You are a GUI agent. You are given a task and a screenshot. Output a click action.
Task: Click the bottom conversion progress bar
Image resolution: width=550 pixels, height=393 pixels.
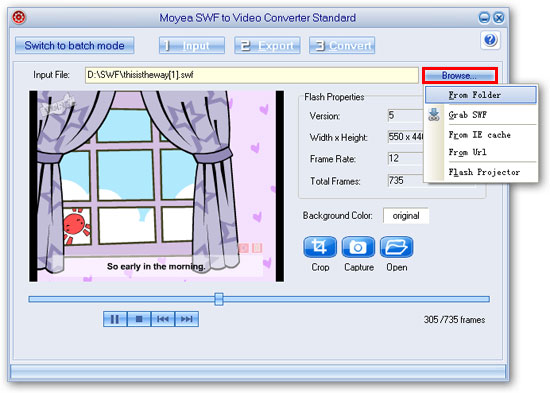pyautogui.click(x=258, y=371)
